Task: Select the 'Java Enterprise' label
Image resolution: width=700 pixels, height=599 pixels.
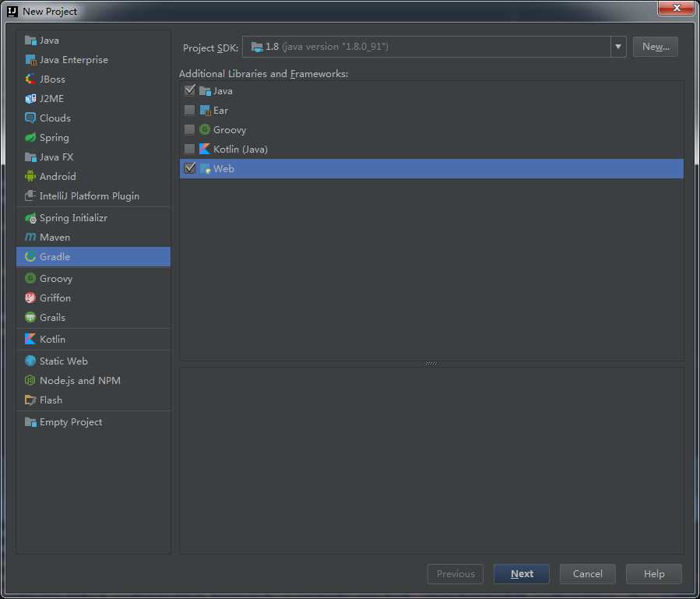Action: coord(74,60)
